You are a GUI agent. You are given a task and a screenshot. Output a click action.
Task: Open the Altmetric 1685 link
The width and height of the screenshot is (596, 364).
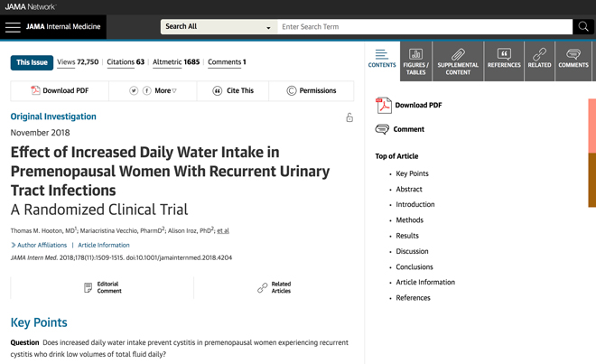tap(176, 62)
